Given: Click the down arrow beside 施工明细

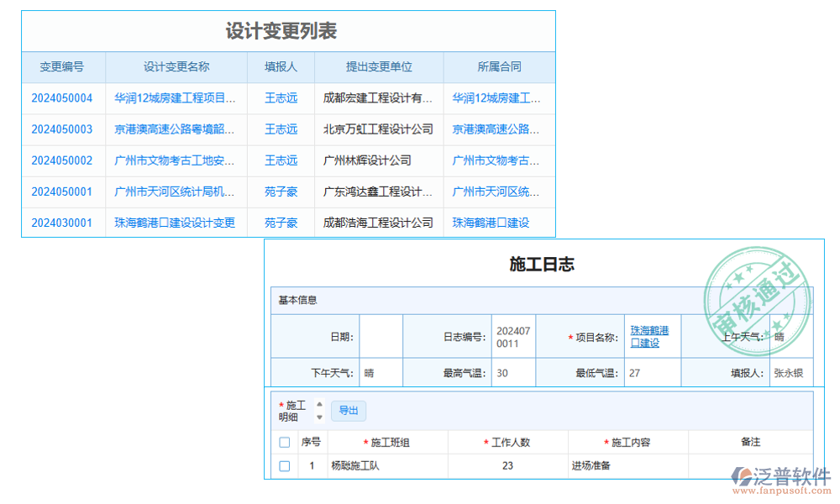Looking at the screenshot, I should coord(320,415).
